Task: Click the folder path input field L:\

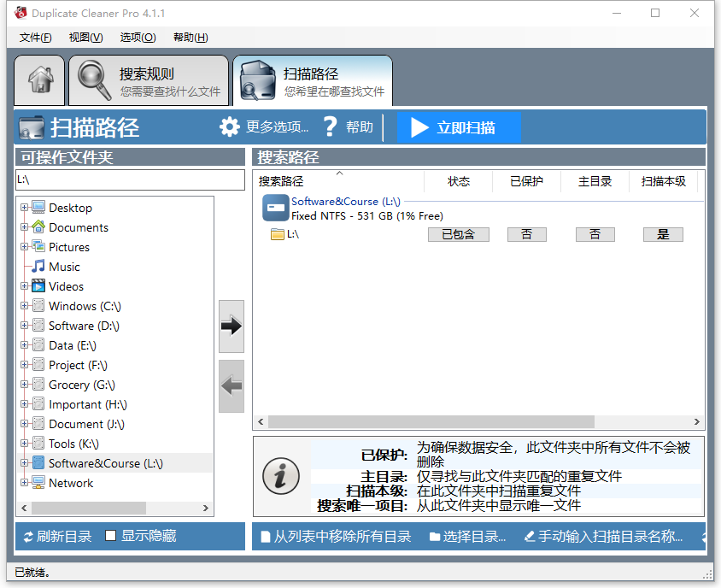Action: 130,179
